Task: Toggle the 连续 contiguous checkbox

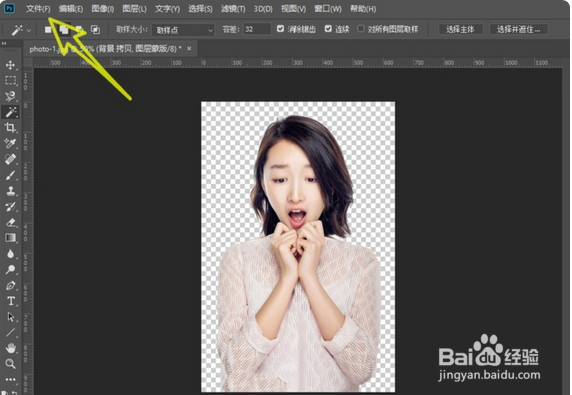Action: click(328, 29)
